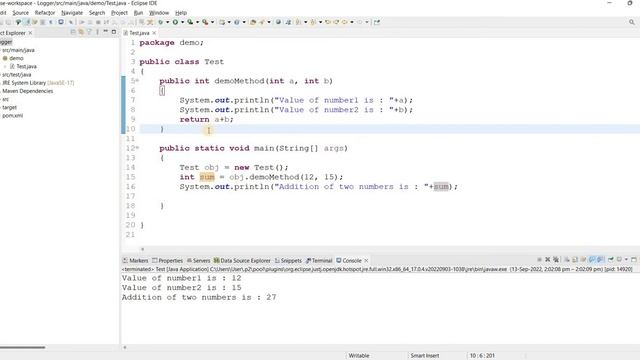Collapse demoMethod with the line 5 fold marker

(138, 81)
